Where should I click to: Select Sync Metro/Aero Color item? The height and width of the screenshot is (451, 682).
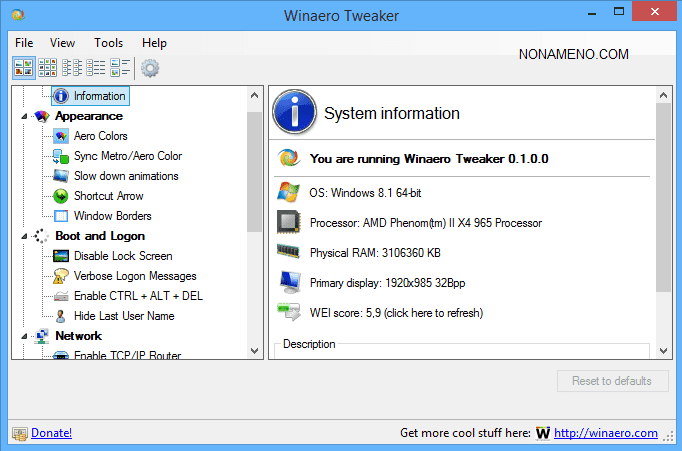(x=127, y=156)
